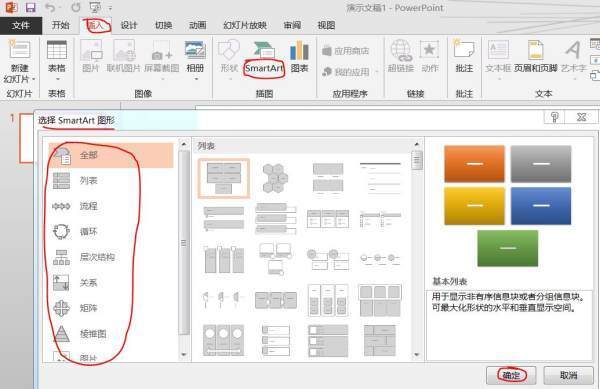Select the 循环 category
This screenshot has width=600, height=389.
pyautogui.click(x=111, y=231)
